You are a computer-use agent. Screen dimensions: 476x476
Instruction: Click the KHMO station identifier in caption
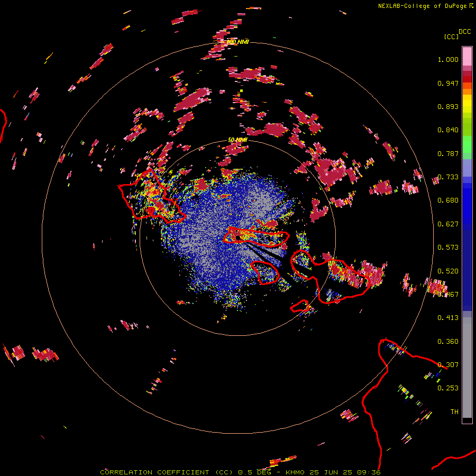coord(295,472)
